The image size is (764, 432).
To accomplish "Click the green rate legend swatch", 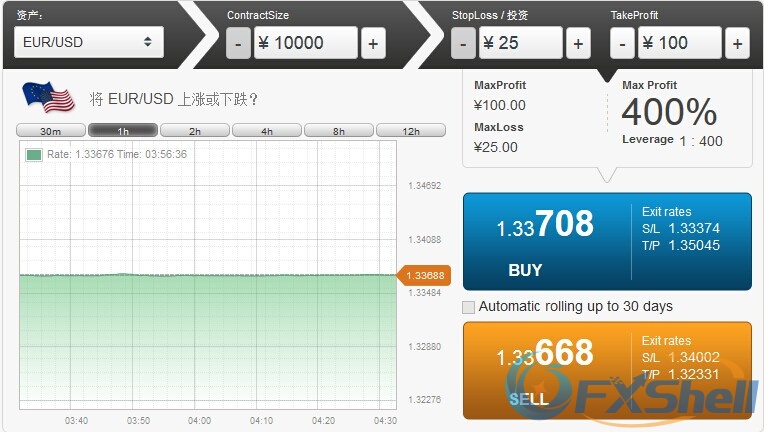I will click(x=34, y=155).
